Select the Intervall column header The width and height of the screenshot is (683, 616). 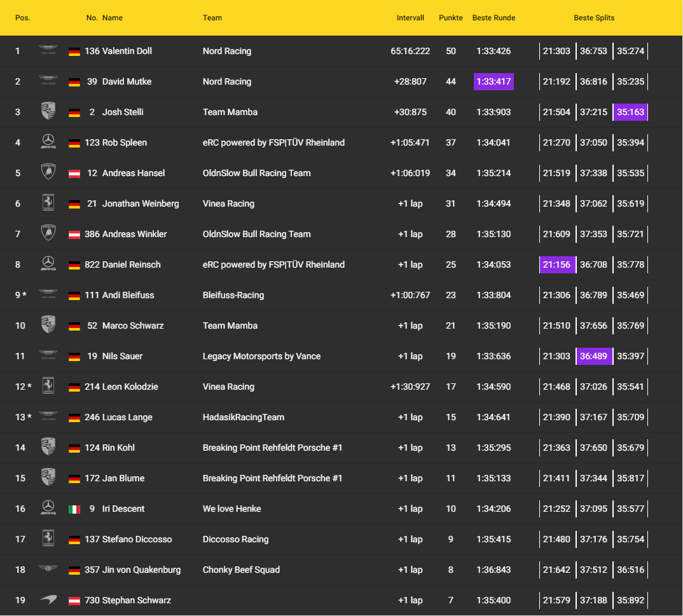[x=410, y=18]
